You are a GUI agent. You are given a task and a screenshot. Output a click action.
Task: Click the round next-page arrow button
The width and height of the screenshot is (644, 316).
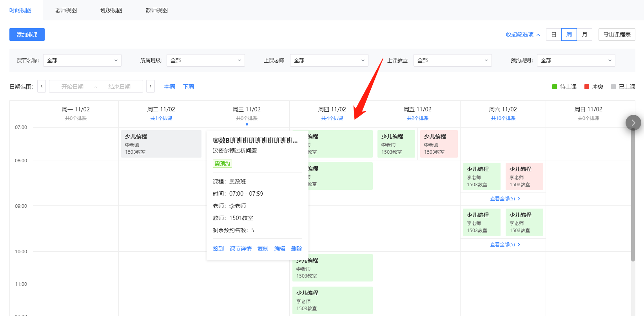point(633,123)
